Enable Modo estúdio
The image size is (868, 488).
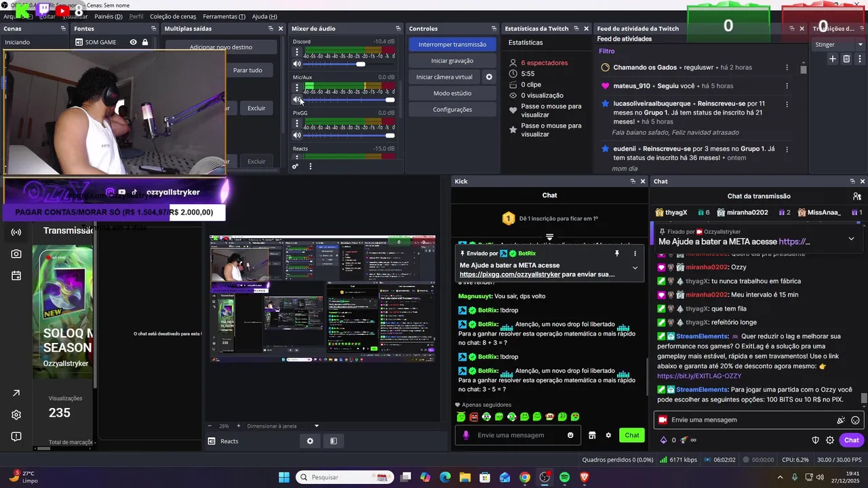pyautogui.click(x=452, y=93)
